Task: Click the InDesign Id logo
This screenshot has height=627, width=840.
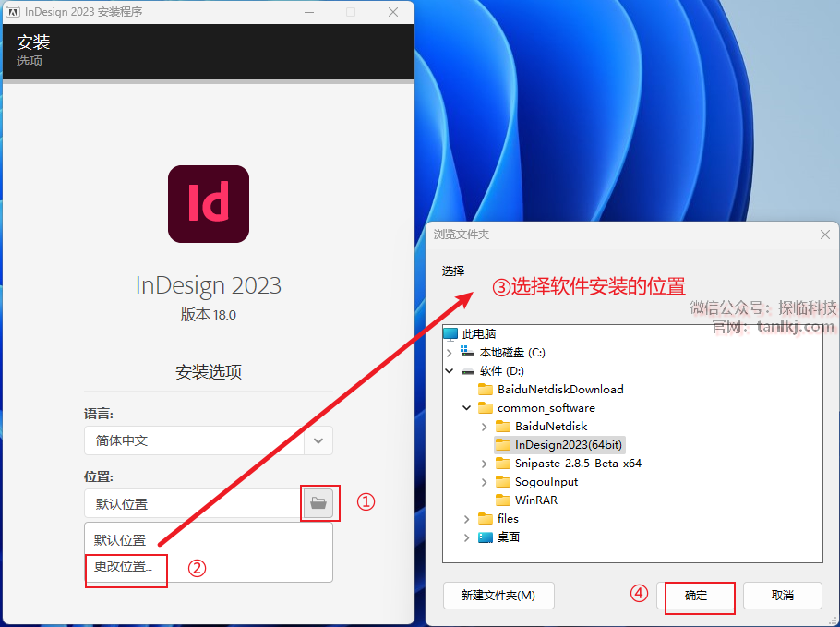Action: pos(209,204)
